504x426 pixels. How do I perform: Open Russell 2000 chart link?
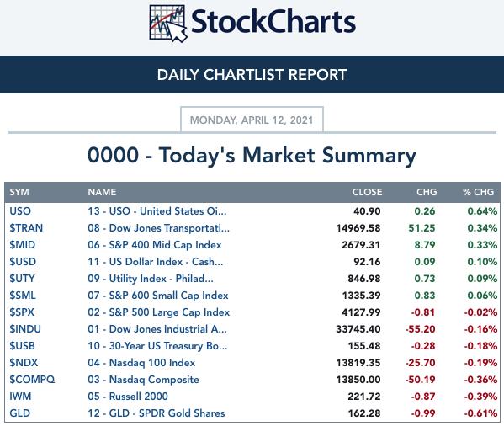point(128,396)
